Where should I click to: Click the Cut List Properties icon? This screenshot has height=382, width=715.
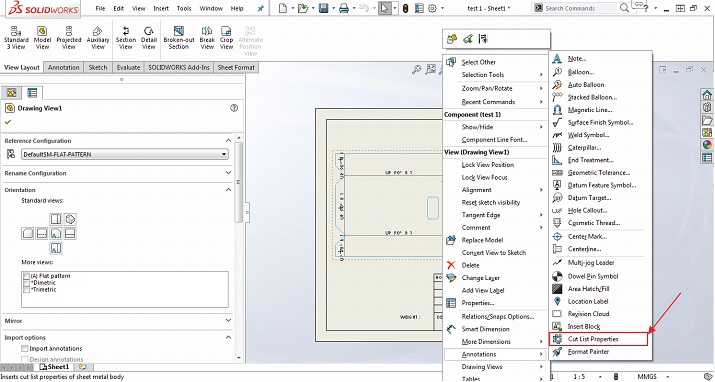click(x=557, y=339)
